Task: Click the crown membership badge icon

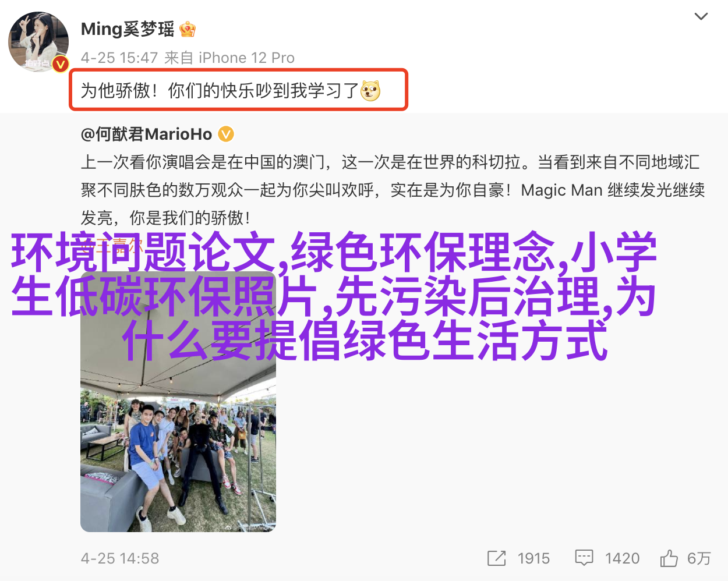Action: [x=188, y=29]
